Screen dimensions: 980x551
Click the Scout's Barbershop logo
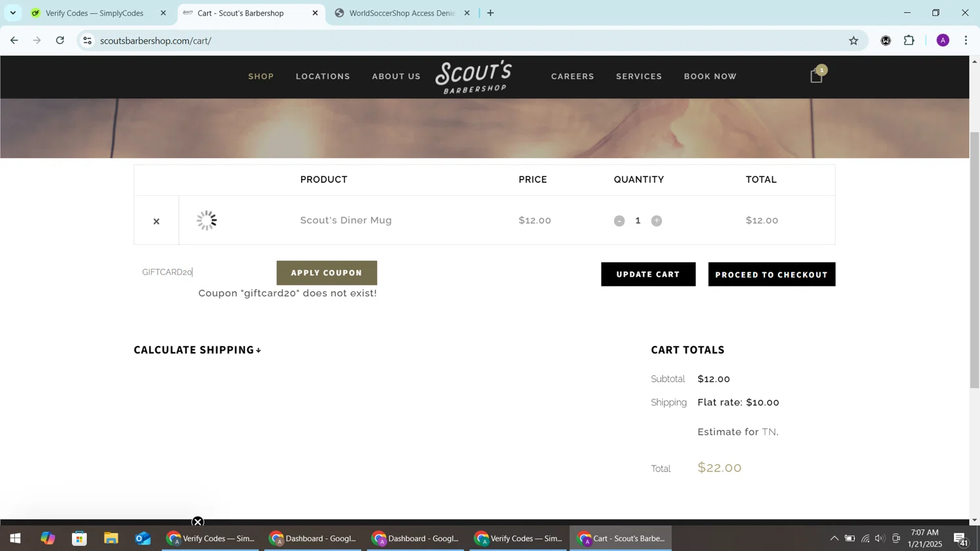474,76
